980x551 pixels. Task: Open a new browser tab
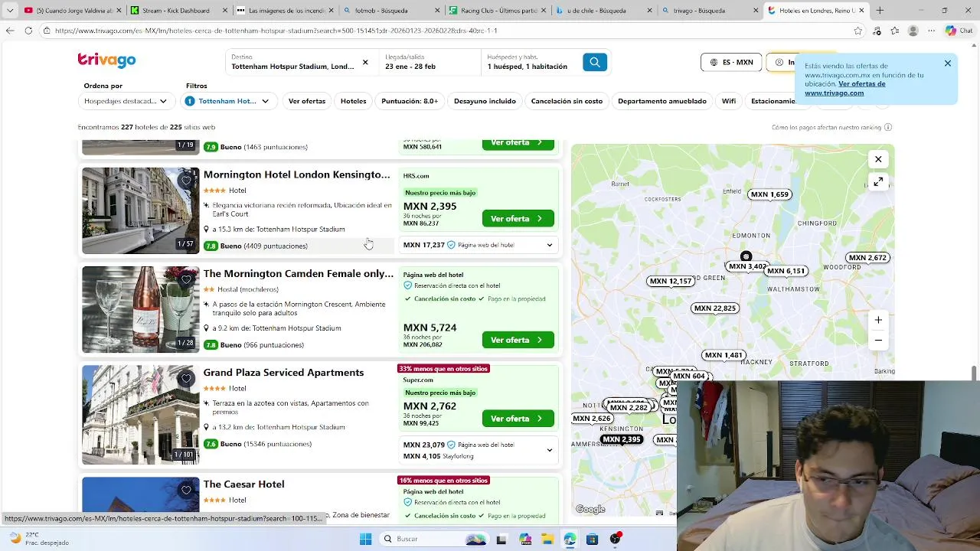point(880,11)
